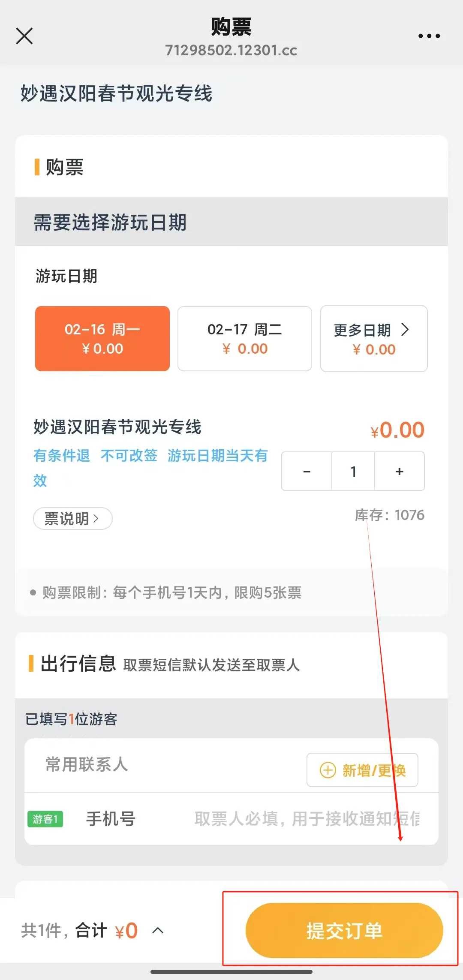Tap the 不可改签 policy tag

coord(129,455)
